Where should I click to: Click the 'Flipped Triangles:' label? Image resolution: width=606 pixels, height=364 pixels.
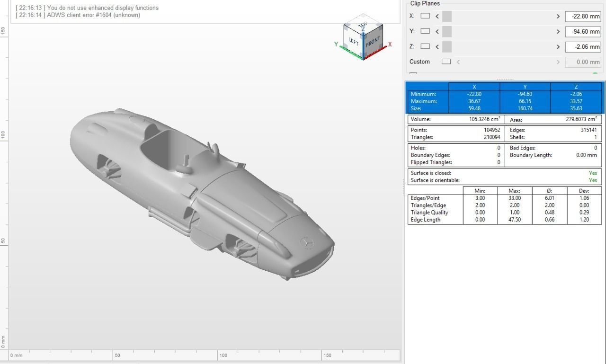click(x=431, y=162)
